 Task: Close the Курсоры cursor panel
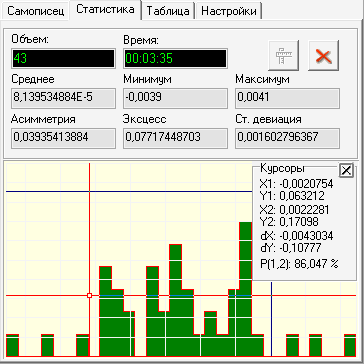[346, 171]
